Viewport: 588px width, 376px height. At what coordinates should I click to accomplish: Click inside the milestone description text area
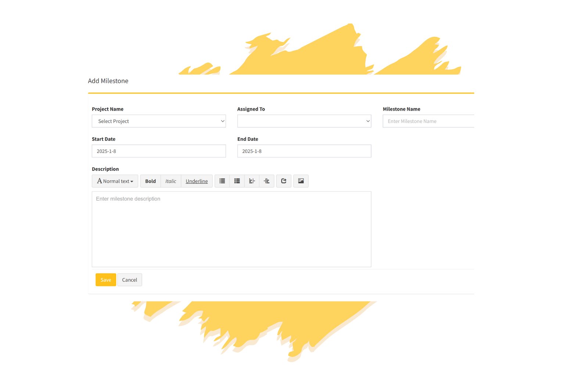coord(232,229)
